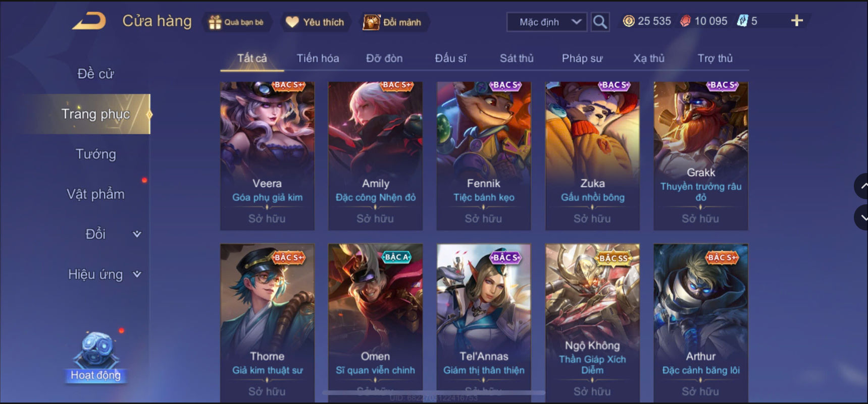Viewport: 868px width, 404px height.
Task: Click the gold coin balance icon
Action: pos(628,21)
